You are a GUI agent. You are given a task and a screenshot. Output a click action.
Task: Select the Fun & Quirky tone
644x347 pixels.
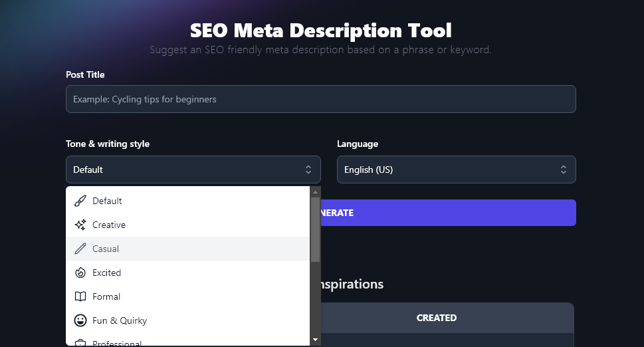coord(120,320)
